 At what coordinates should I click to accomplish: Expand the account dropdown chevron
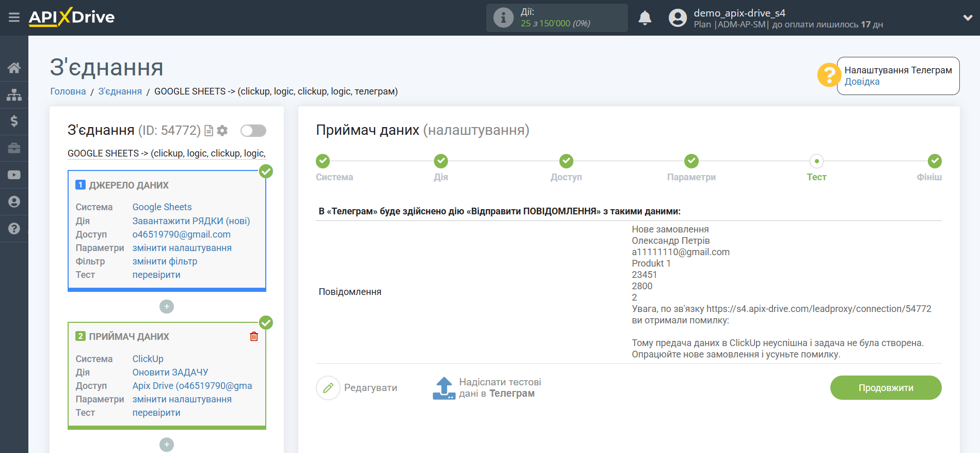pyautogui.click(x=968, y=18)
